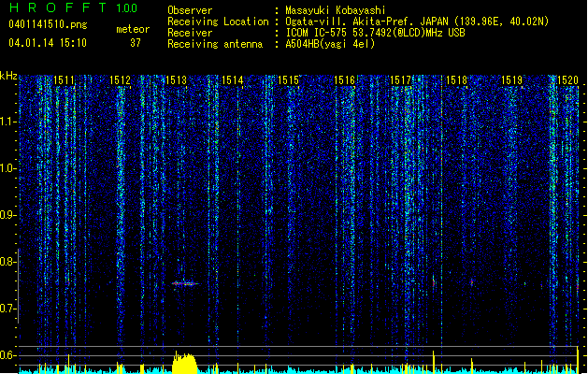Screen dimensions: 588x374
Task: Click the kHz axis unit label
Action: [8, 76]
